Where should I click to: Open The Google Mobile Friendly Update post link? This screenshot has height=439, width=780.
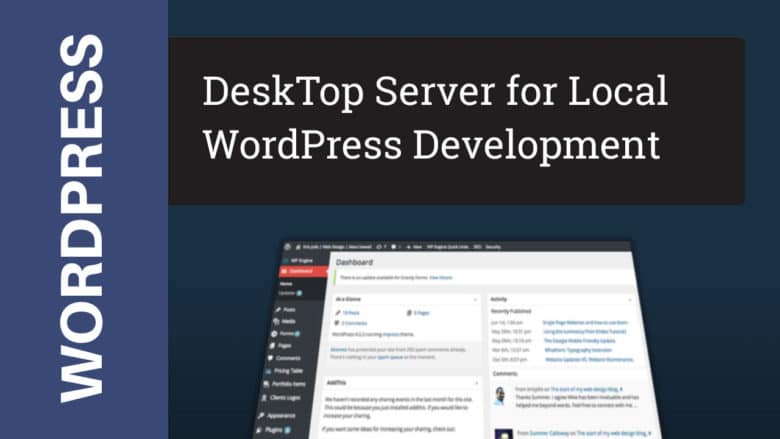point(580,341)
